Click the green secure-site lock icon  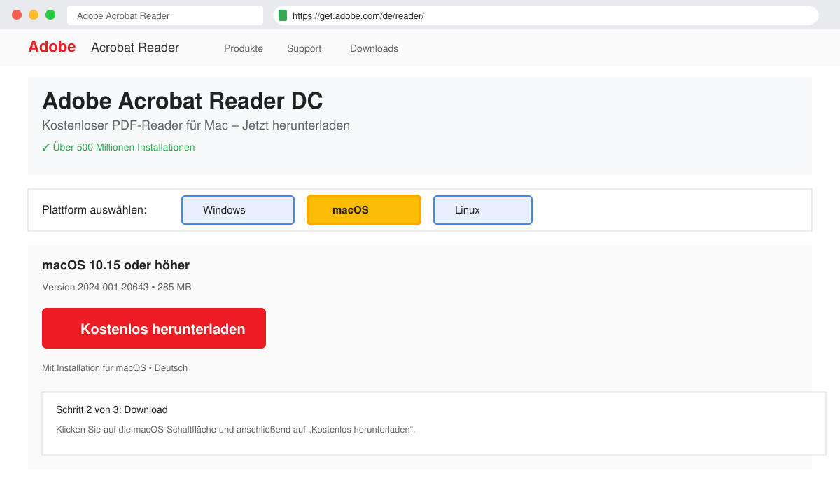click(283, 15)
